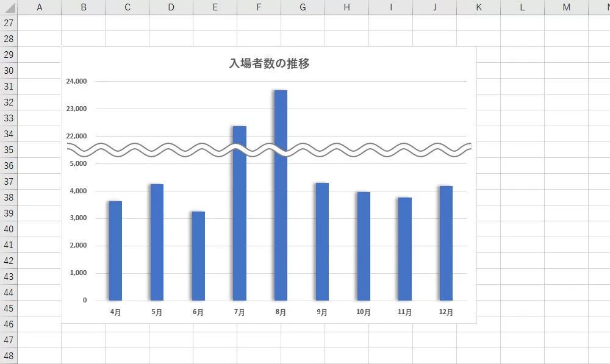The image size is (610, 364).
Task: Select column D header
Action: [171, 7]
